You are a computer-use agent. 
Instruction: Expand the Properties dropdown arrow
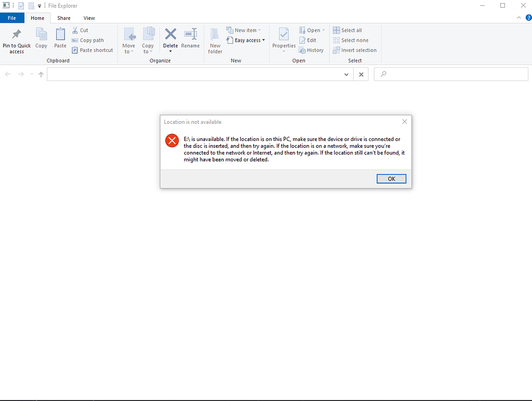[x=284, y=51]
